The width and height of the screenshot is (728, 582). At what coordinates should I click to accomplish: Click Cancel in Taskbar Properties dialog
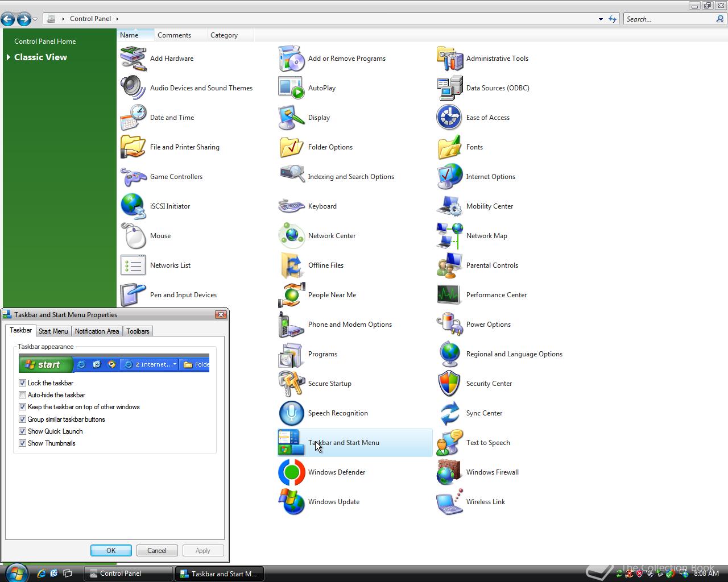157,551
